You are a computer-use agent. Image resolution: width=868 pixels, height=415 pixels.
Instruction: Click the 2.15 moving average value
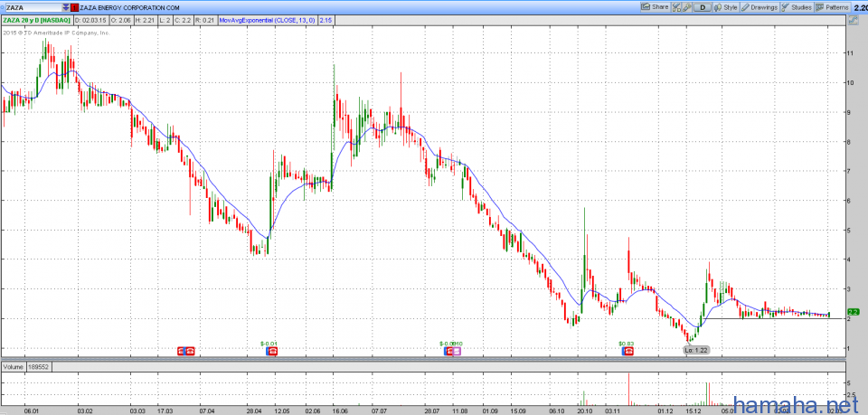click(x=325, y=21)
